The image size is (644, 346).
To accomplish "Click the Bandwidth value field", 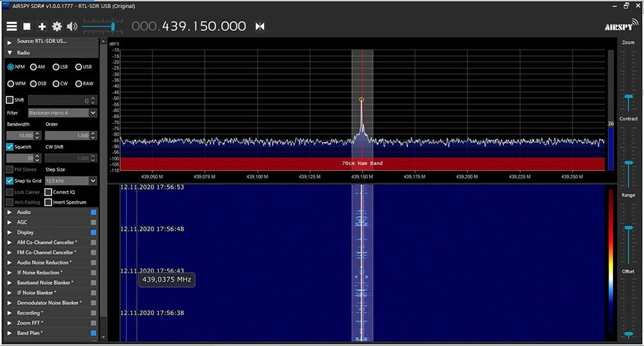I will click(20, 135).
